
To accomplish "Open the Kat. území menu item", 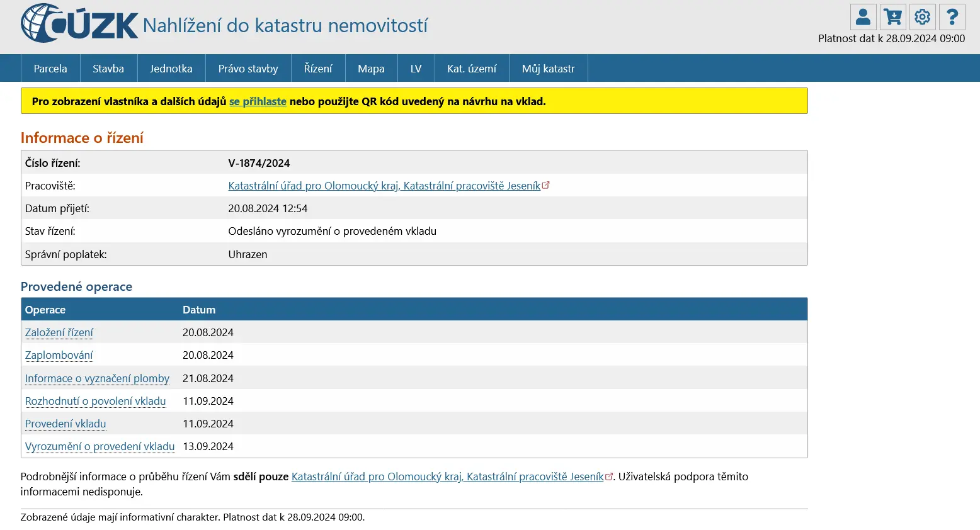I will 472,69.
